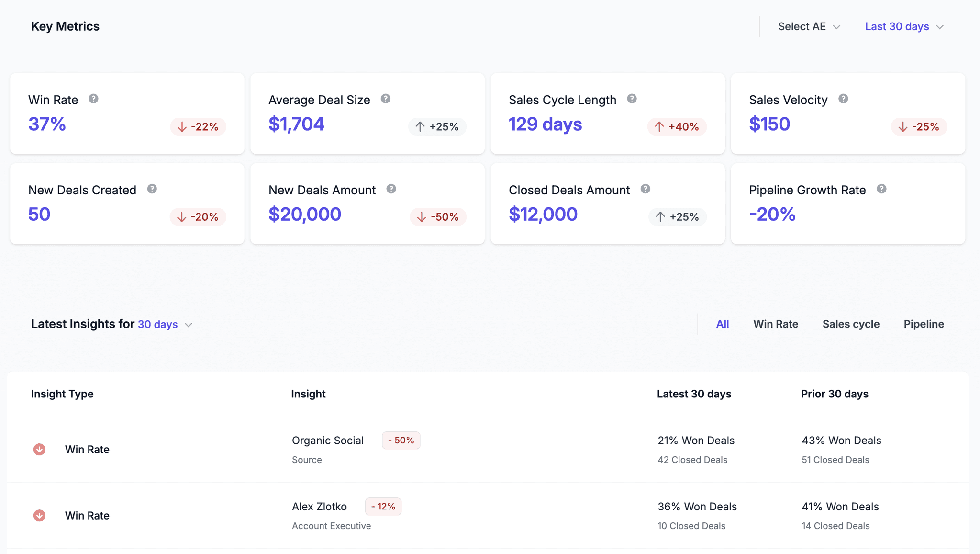The width and height of the screenshot is (980, 554).
Task: Click the -50% badge beside Organic Social
Action: (401, 440)
